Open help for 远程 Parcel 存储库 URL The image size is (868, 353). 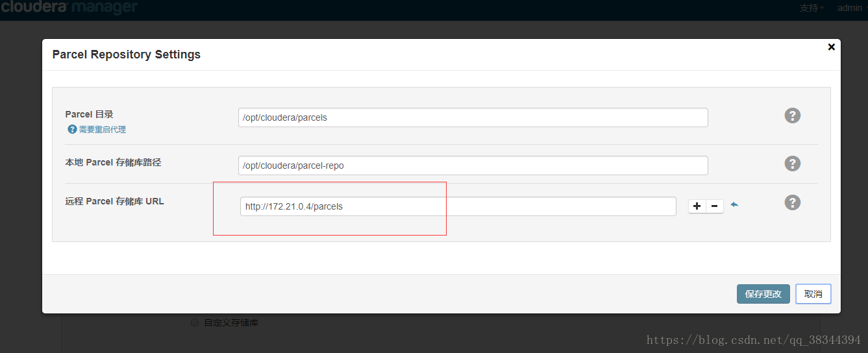click(792, 202)
